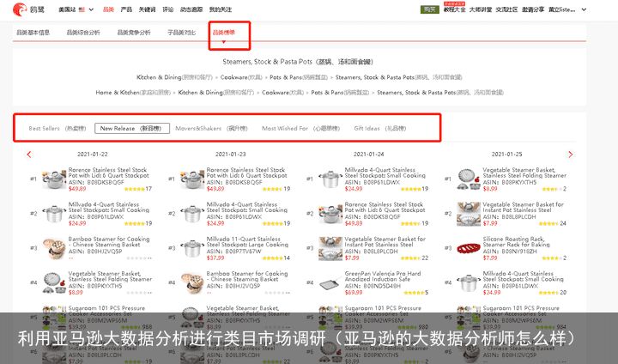Open Rorence Stainless Steel Stock title under 2021-01-22
The width and height of the screenshot is (618, 364).
(x=109, y=173)
